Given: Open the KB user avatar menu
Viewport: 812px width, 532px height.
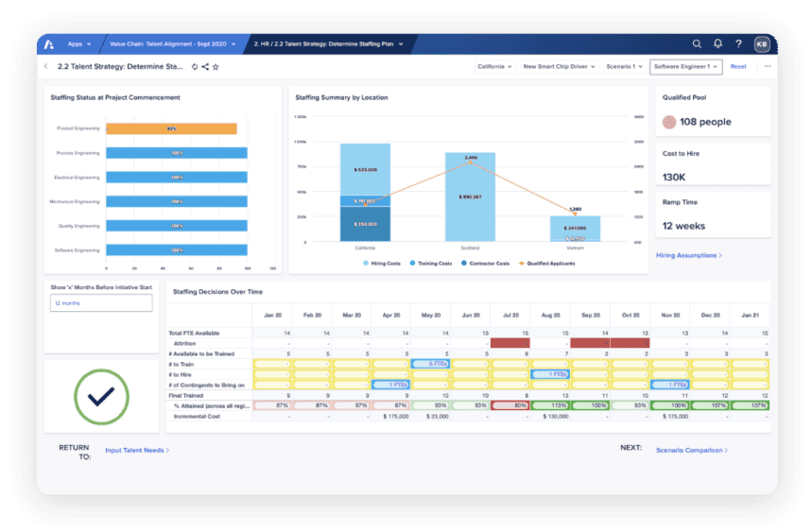Looking at the screenshot, I should tap(762, 44).
